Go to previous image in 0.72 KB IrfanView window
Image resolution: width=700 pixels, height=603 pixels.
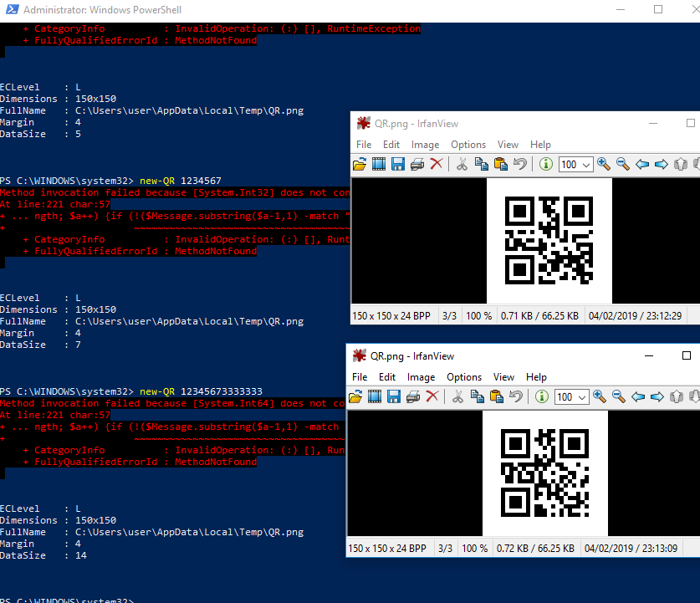(638, 396)
